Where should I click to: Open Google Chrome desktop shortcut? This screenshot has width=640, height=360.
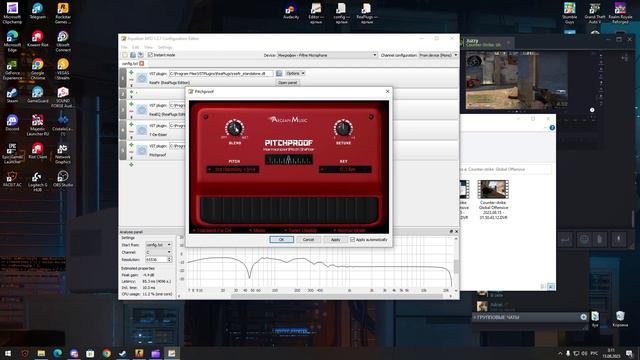[38, 69]
